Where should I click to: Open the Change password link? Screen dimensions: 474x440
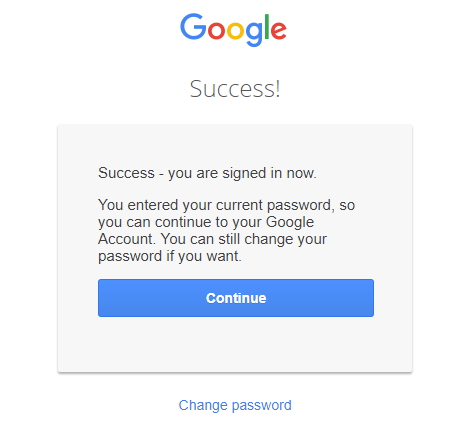point(235,405)
